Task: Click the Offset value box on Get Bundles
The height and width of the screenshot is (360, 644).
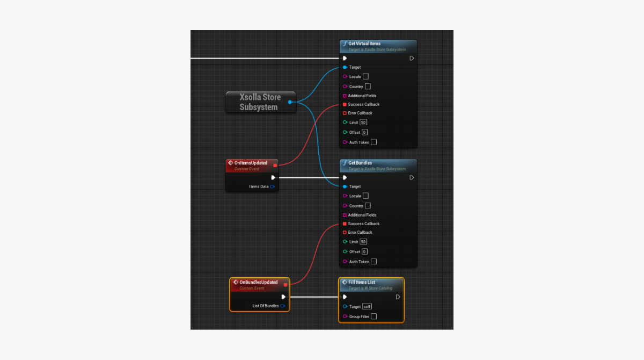Action: click(x=364, y=251)
